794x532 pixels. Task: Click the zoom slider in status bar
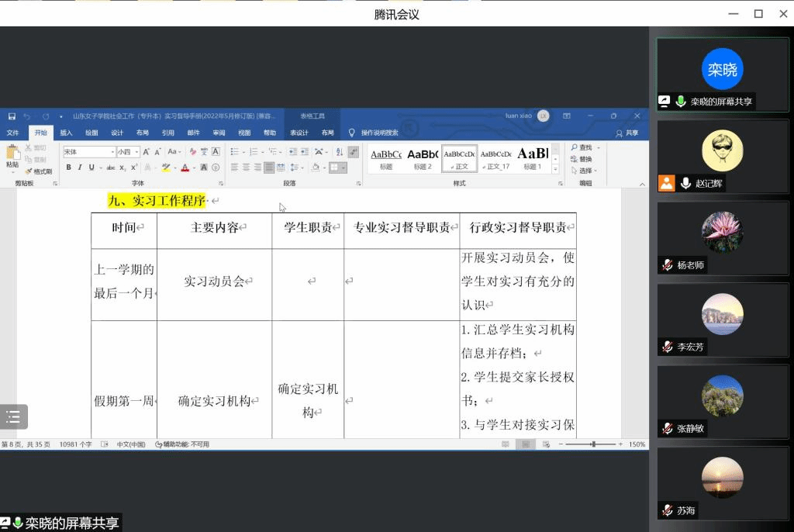click(593, 444)
